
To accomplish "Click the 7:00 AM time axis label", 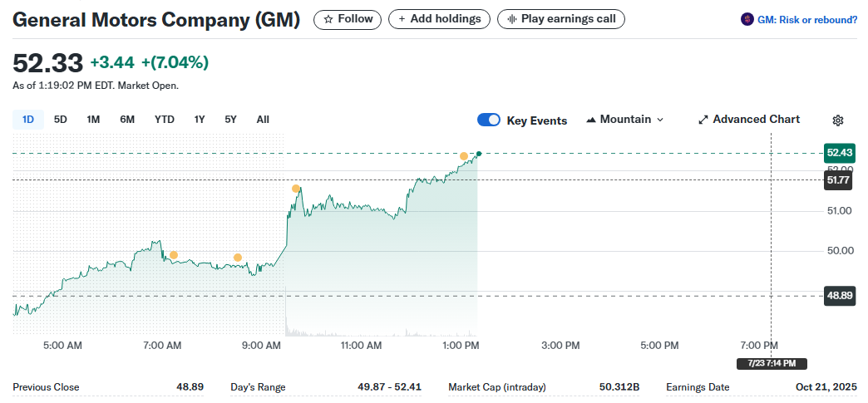I will (162, 346).
